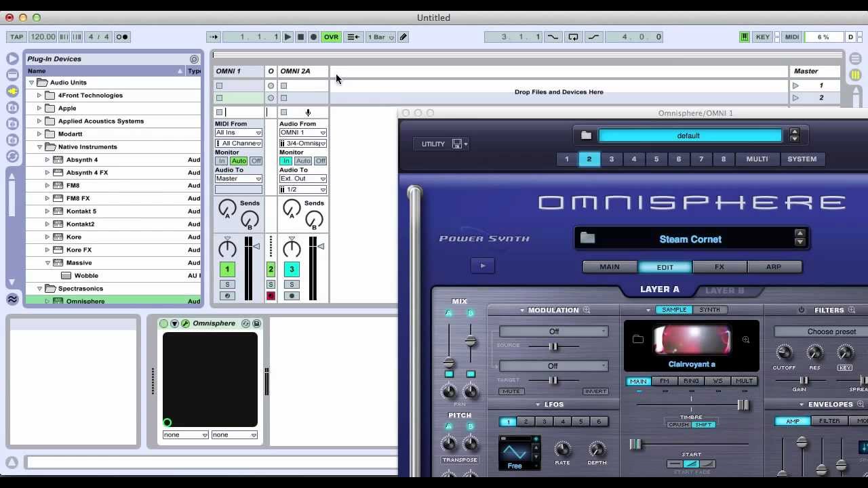The image size is (868, 488).
Task: Open the 1 Bar quantization menu
Action: (x=380, y=37)
